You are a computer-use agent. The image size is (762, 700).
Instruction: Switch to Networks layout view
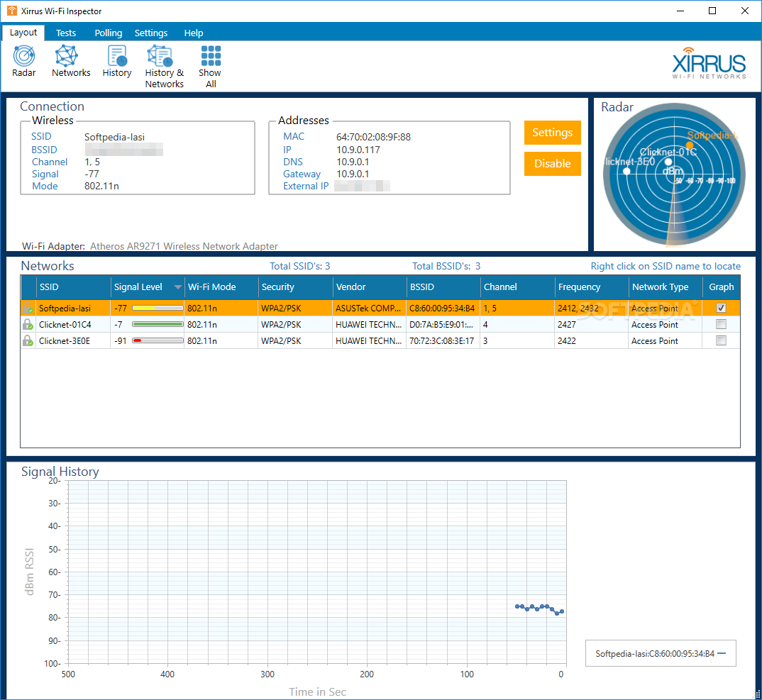[x=71, y=61]
